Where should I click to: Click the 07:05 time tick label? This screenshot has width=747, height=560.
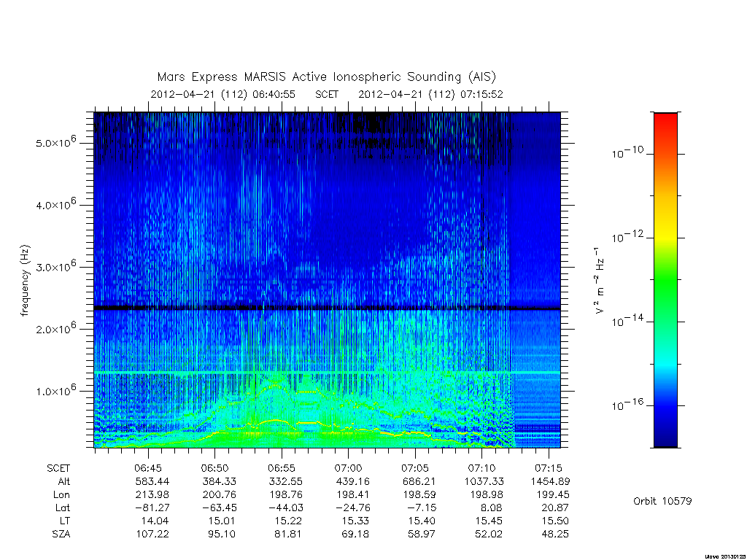pyautogui.click(x=415, y=468)
